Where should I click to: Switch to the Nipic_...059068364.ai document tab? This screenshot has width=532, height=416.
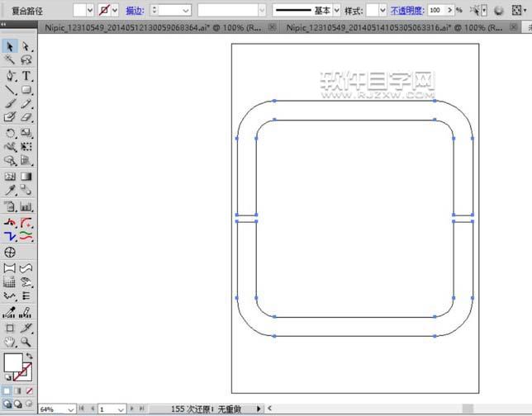tap(153, 28)
